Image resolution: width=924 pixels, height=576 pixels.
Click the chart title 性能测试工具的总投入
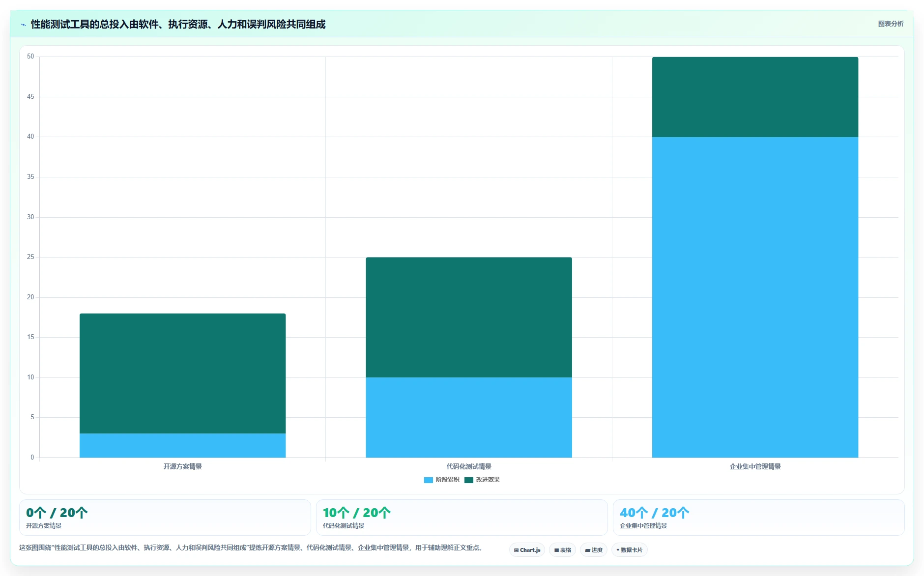(178, 24)
